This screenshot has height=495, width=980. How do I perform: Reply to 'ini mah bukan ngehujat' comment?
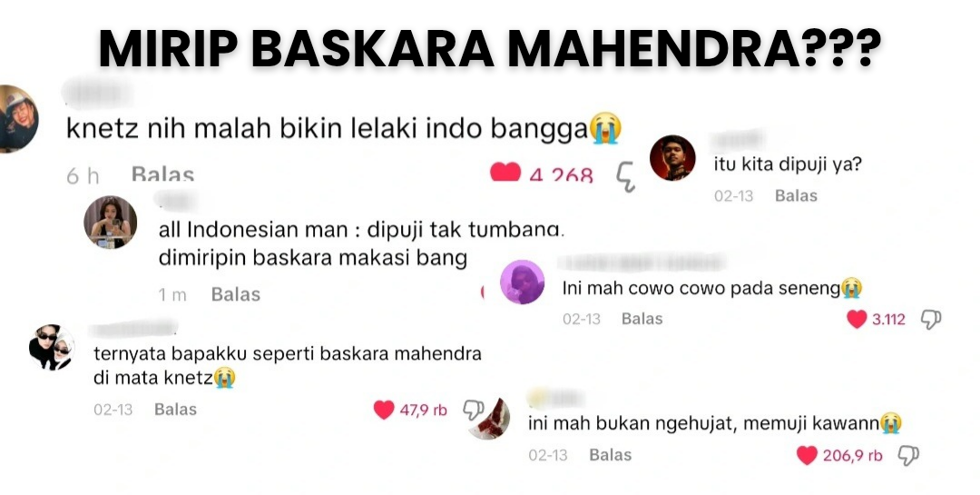pos(610,455)
